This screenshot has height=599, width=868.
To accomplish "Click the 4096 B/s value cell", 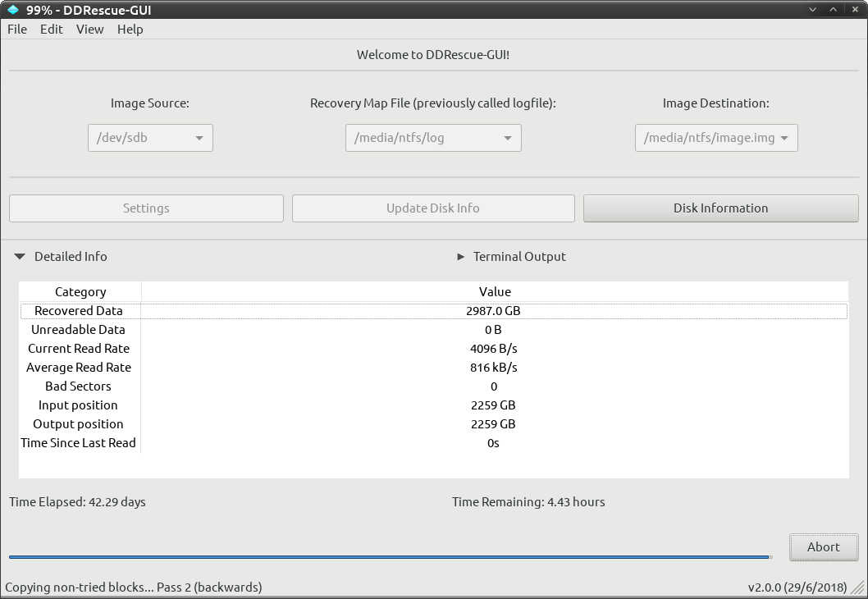I will [493, 349].
